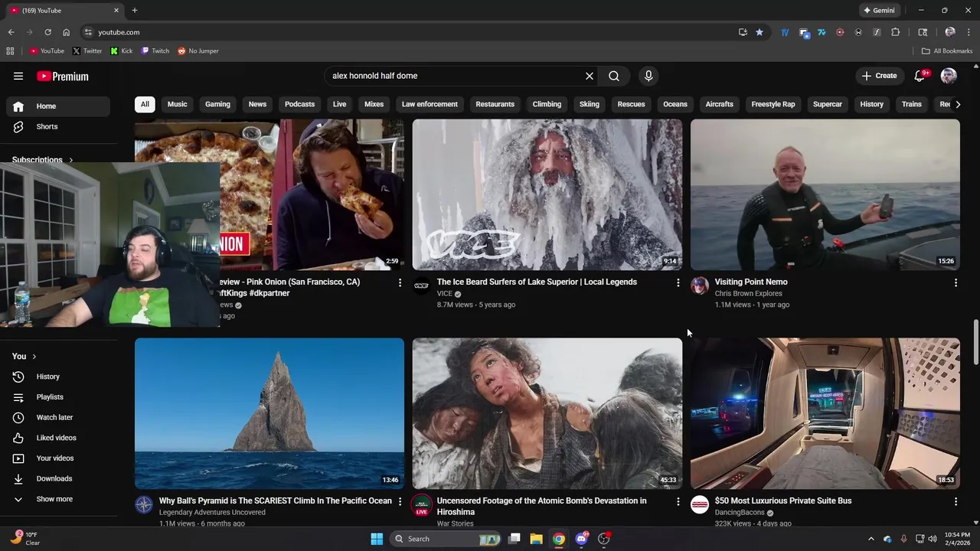Viewport: 980px width, 551px height.
Task: Open Liked videos in the sidebar
Action: pos(58,438)
